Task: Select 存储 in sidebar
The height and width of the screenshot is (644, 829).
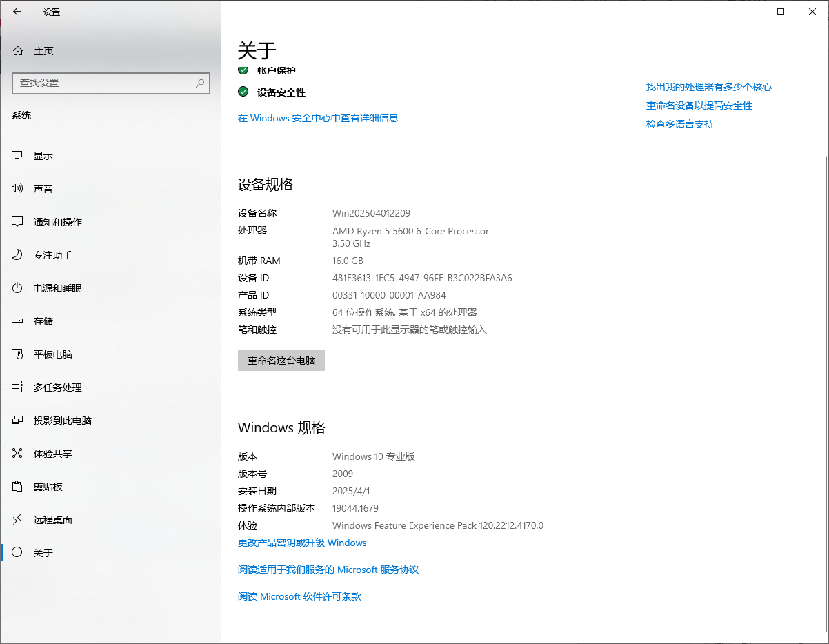Action: coord(110,321)
